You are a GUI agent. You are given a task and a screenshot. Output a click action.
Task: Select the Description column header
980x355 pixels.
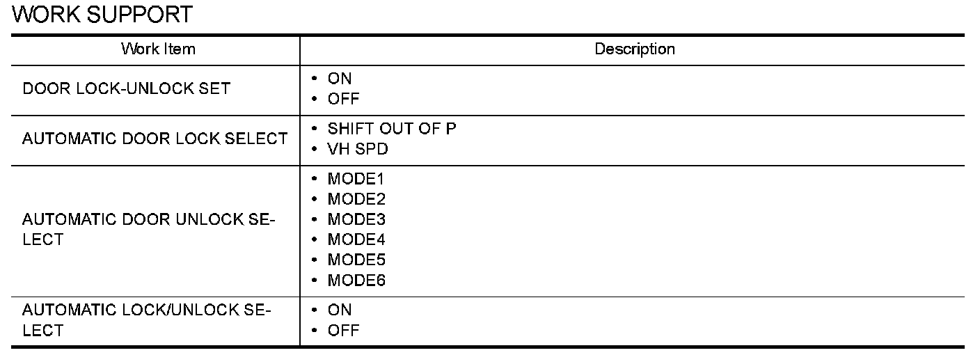634,49
